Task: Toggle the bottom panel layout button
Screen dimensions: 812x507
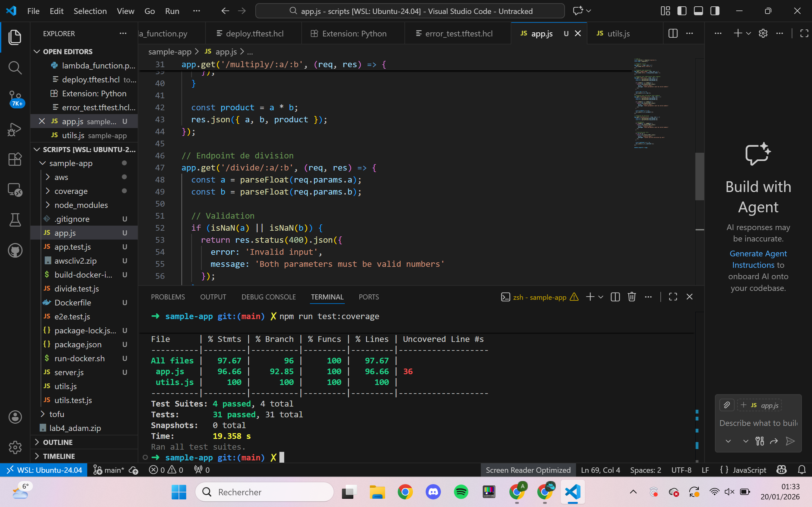Action: 698,11
